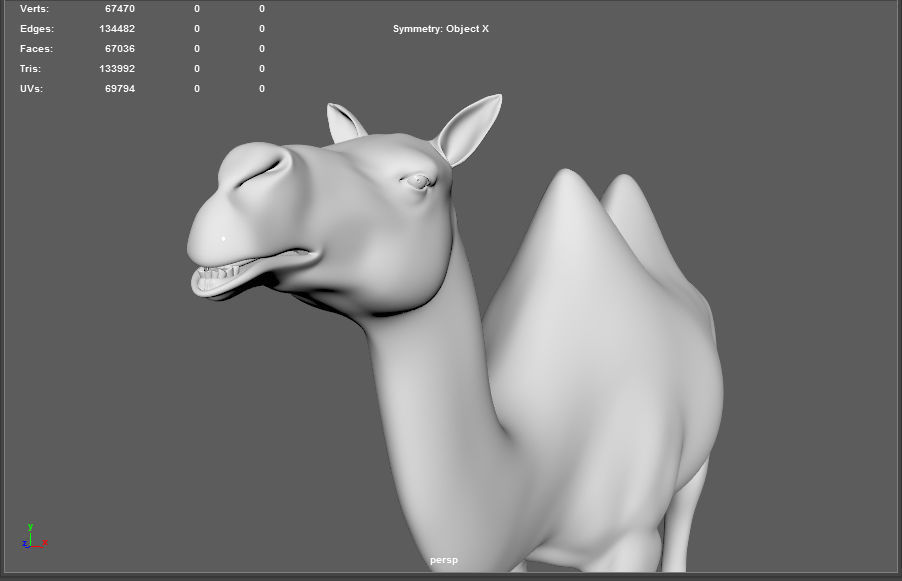Click the Verts: label

35,9
